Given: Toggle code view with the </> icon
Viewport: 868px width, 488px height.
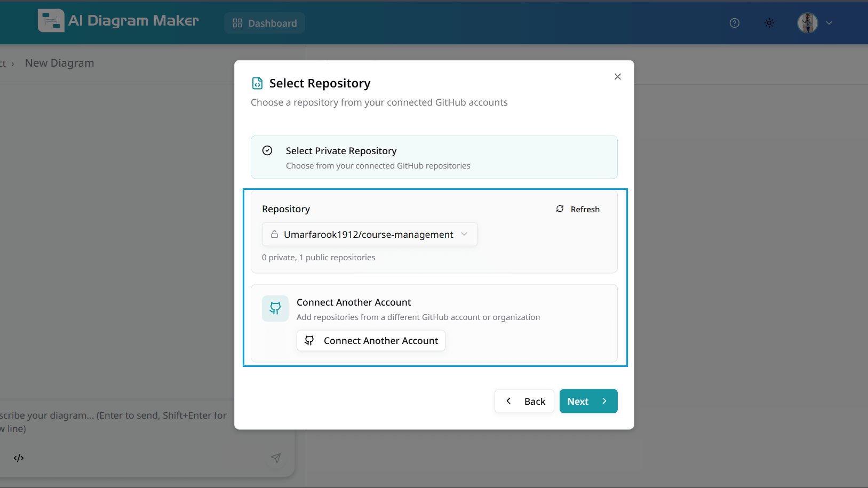Looking at the screenshot, I should (x=19, y=458).
